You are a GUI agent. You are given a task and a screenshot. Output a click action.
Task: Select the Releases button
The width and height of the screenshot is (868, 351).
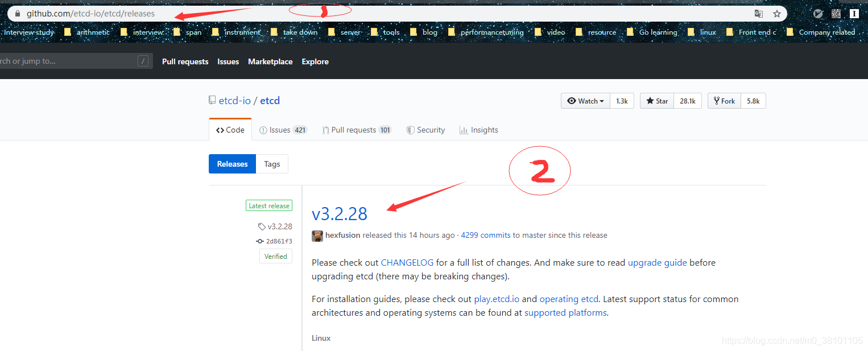coord(232,164)
